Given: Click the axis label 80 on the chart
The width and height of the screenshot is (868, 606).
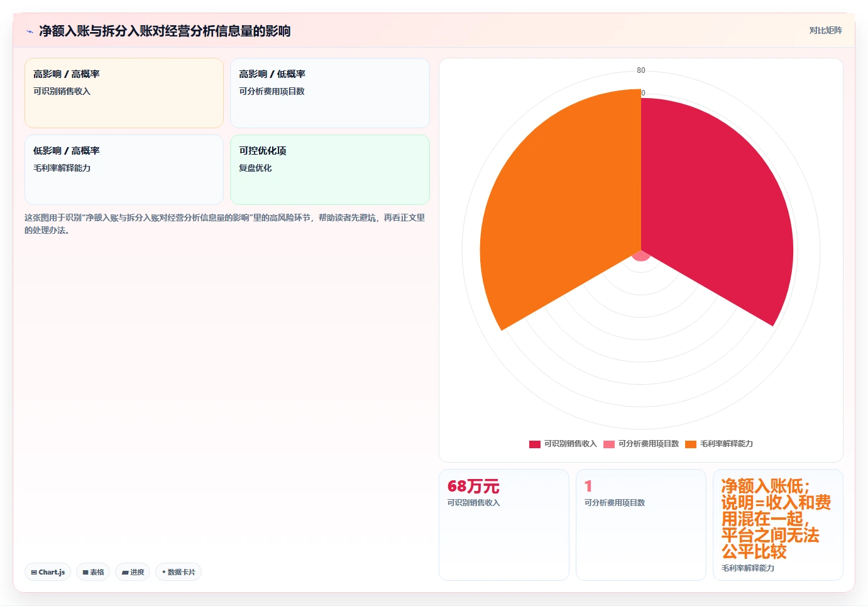Looking at the screenshot, I should (x=641, y=70).
